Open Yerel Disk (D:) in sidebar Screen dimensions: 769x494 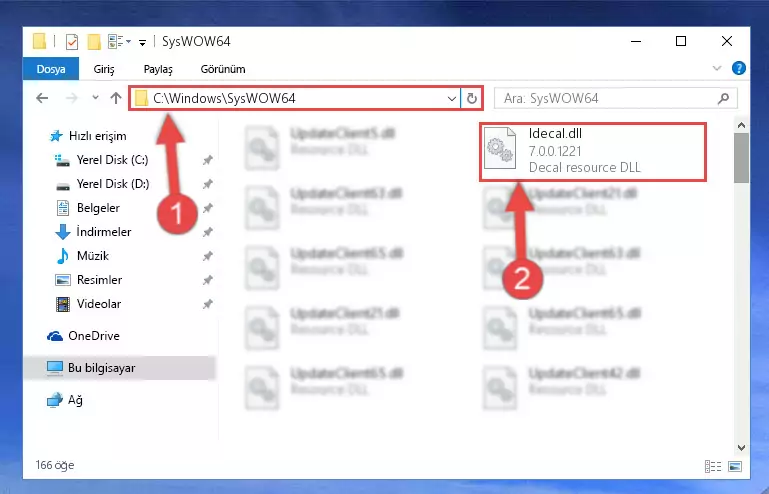pos(113,184)
